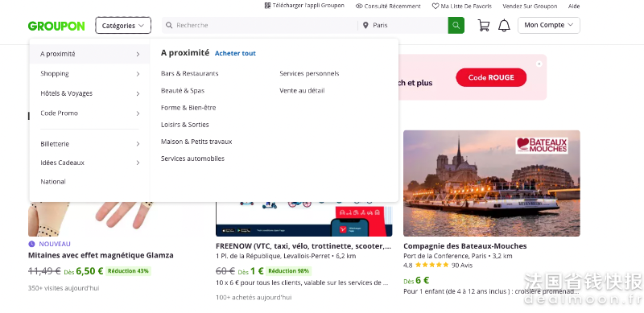Expand the A proximité chevron

tap(138, 54)
